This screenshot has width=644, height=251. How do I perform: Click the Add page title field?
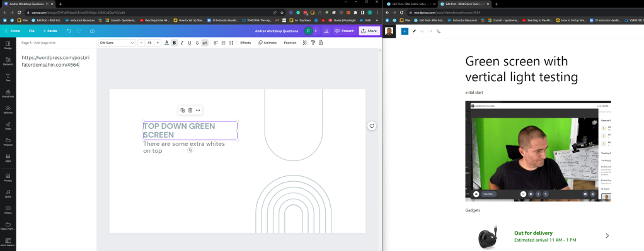click(45, 43)
